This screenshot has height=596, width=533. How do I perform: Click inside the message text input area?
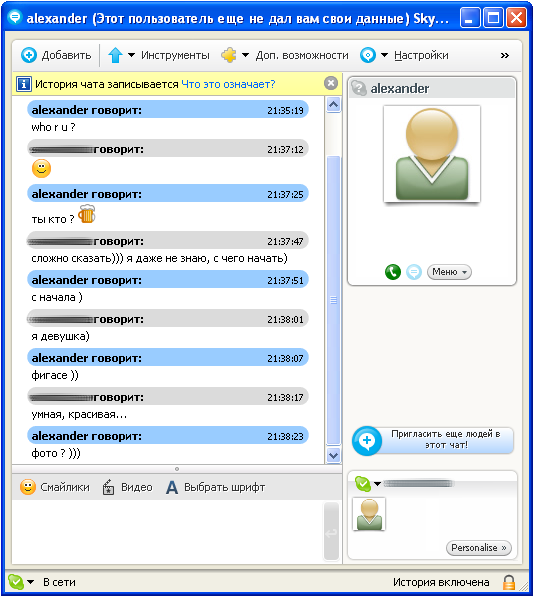167,531
